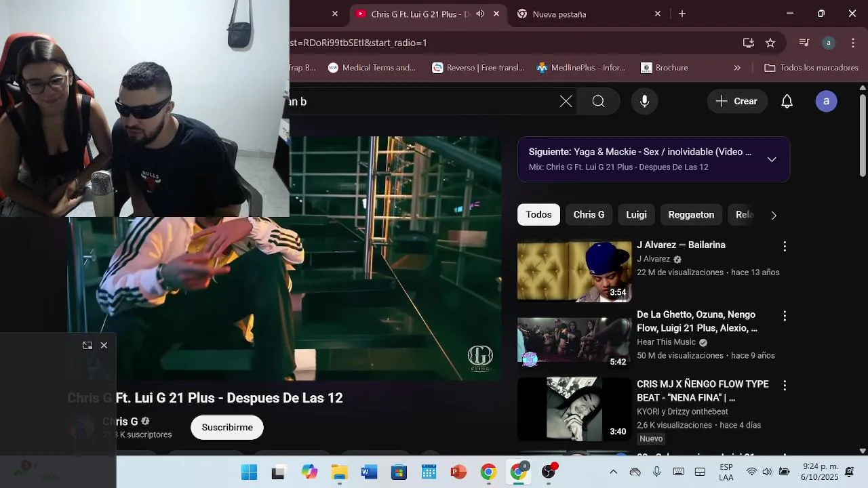Open the YouTube account avatar menu
Screen dimensions: 868x488
pyautogui.click(x=826, y=102)
